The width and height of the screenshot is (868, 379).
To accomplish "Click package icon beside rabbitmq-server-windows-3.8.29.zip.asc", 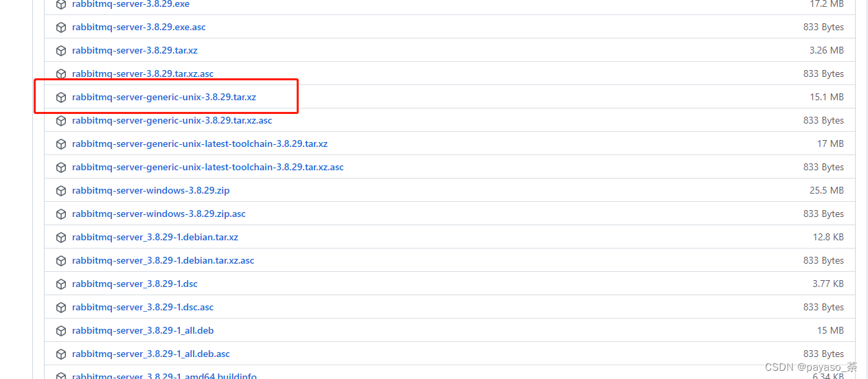I will tap(61, 214).
